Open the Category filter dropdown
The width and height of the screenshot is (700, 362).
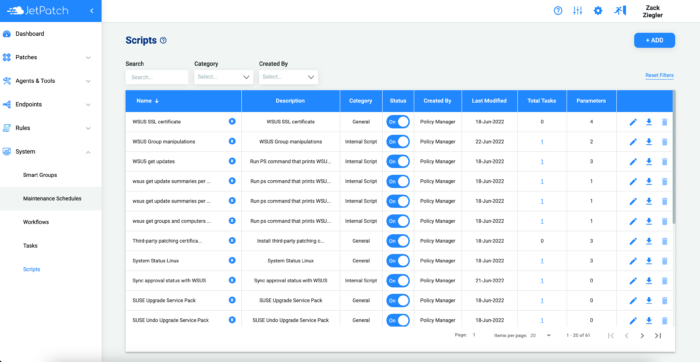pyautogui.click(x=224, y=77)
